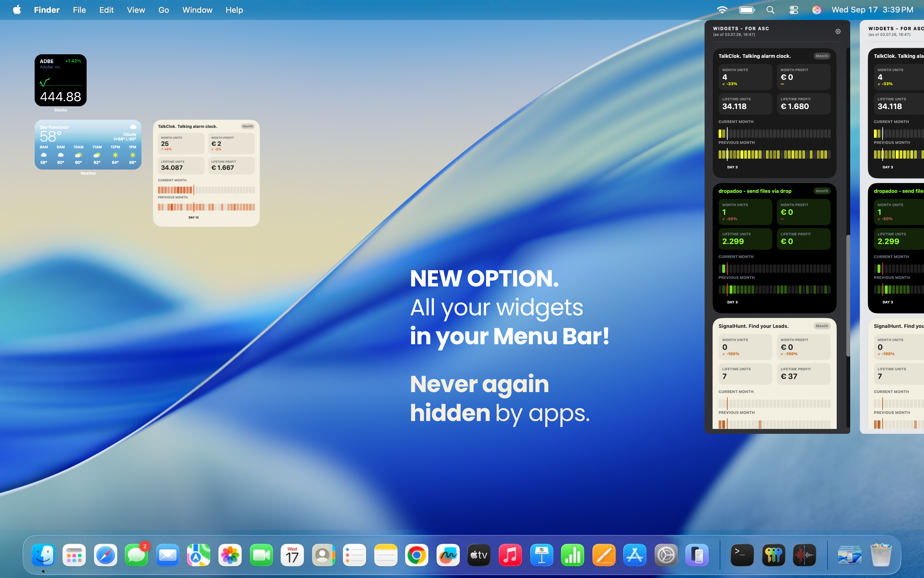Open the Finder menu

tap(47, 10)
